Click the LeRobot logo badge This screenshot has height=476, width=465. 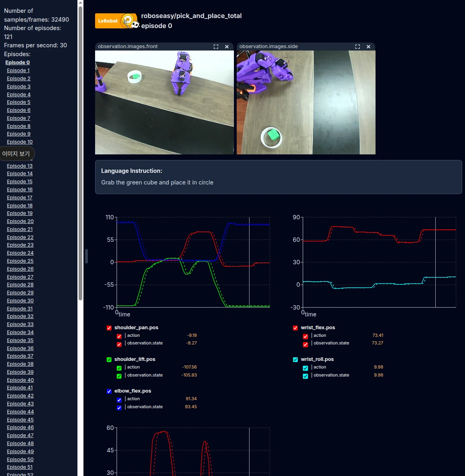117,21
